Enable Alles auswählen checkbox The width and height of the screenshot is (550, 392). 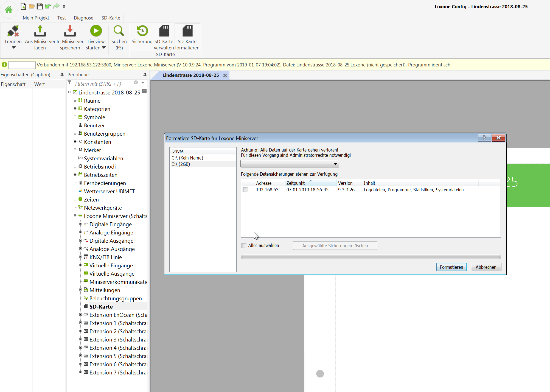pos(244,245)
